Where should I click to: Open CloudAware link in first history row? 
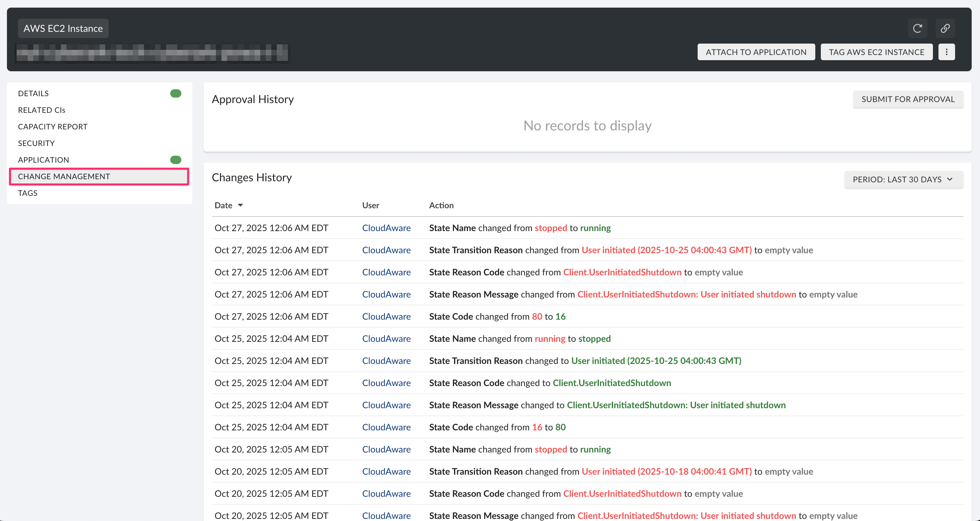[x=386, y=228]
